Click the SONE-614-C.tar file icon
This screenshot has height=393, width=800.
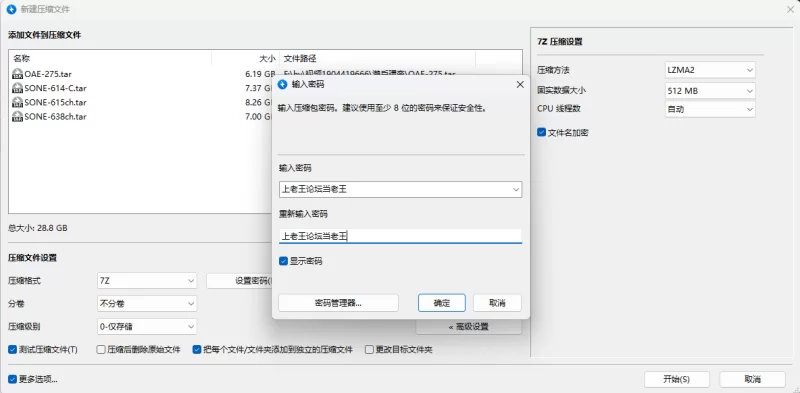coord(17,88)
